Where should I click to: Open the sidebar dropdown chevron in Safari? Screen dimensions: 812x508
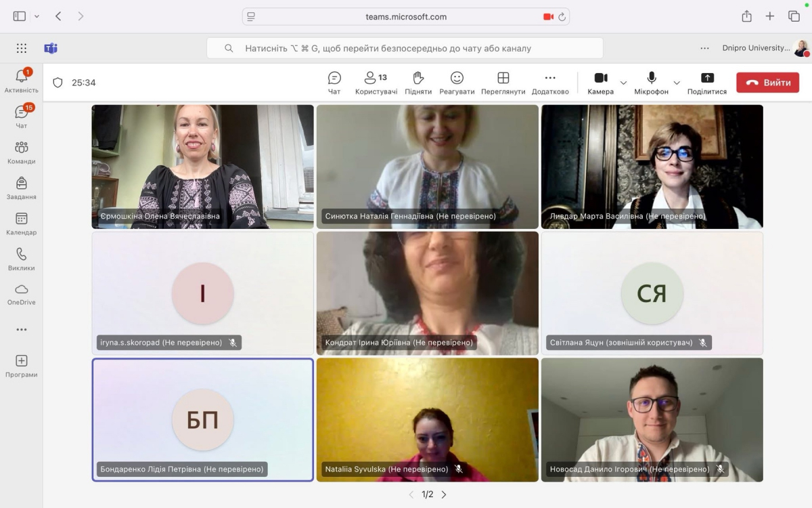(37, 16)
